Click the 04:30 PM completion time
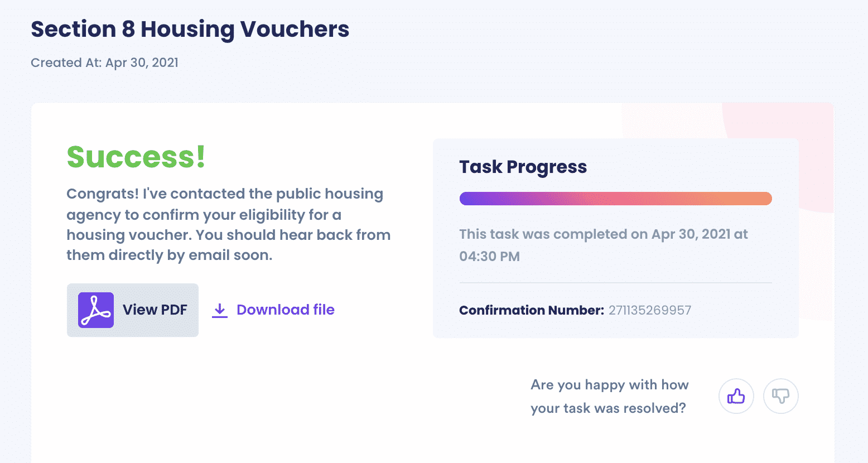Image resolution: width=868 pixels, height=463 pixels. click(490, 257)
